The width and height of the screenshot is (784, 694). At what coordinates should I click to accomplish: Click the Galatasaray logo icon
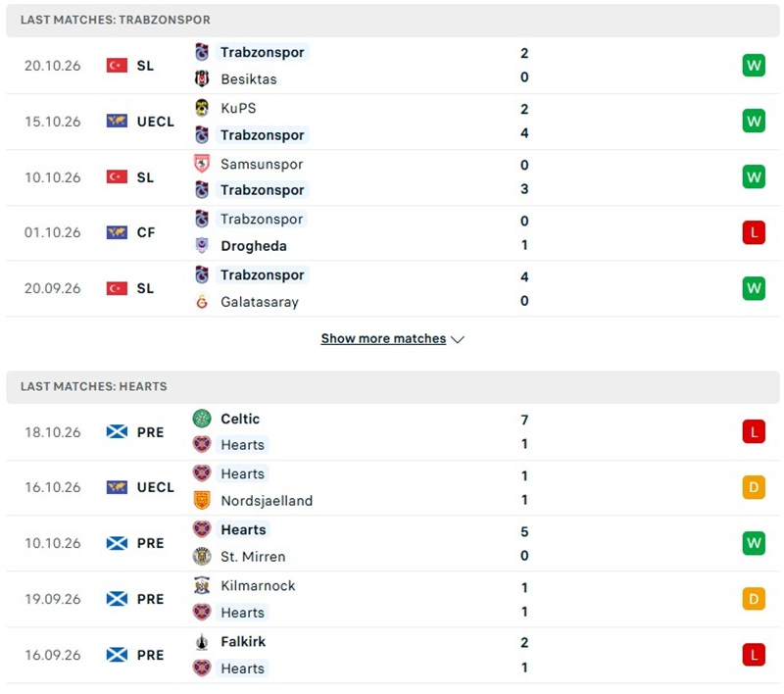click(202, 302)
